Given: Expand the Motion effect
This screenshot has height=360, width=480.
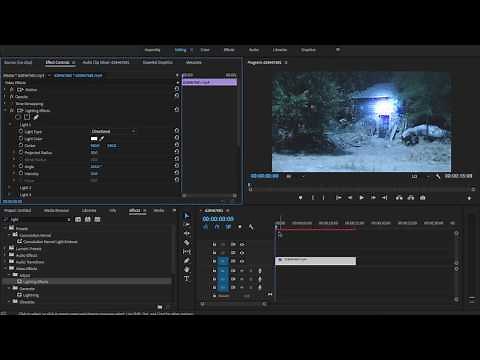Looking at the screenshot, I should [x=5, y=90].
